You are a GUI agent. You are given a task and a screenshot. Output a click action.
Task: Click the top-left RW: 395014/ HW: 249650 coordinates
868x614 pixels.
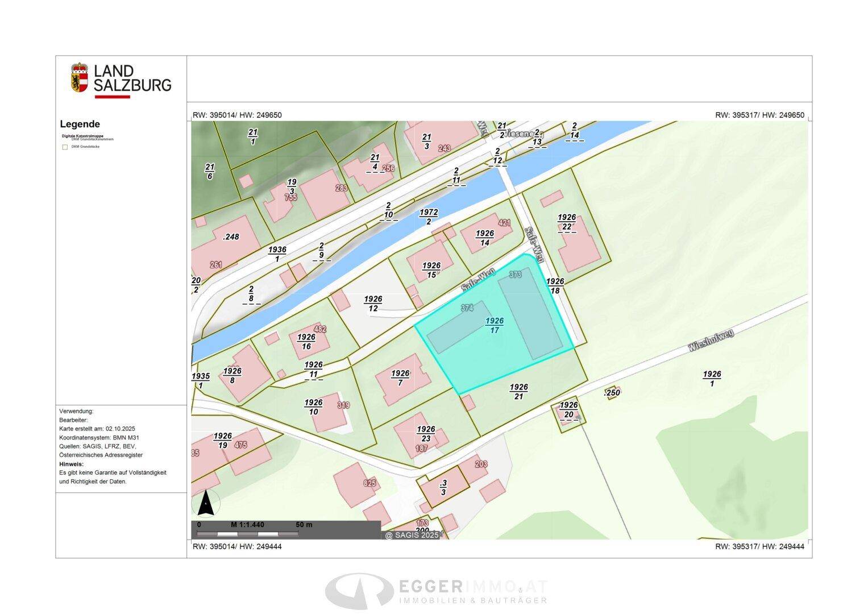(237, 115)
